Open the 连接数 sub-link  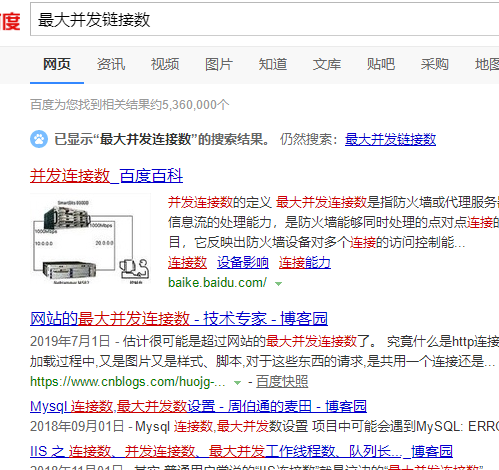187,263
